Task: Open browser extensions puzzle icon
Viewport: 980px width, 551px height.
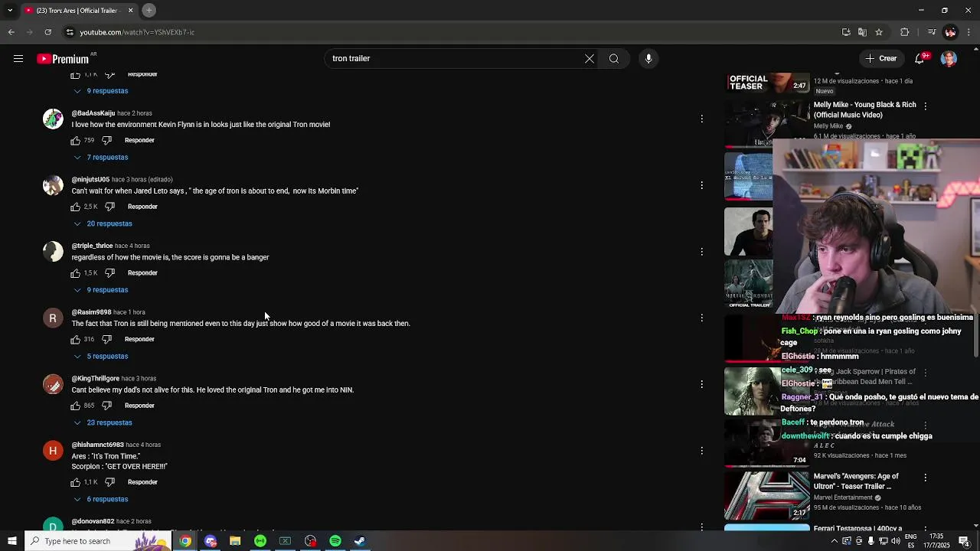Action: [905, 32]
